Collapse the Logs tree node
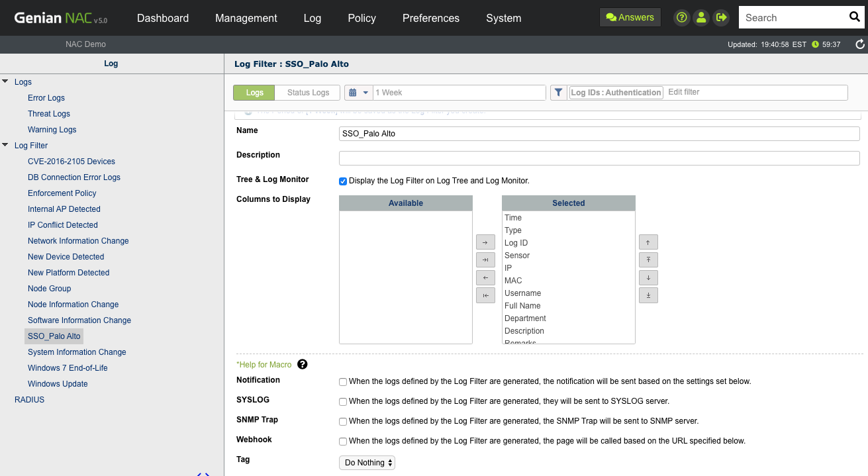This screenshot has width=868, height=476. coord(5,81)
